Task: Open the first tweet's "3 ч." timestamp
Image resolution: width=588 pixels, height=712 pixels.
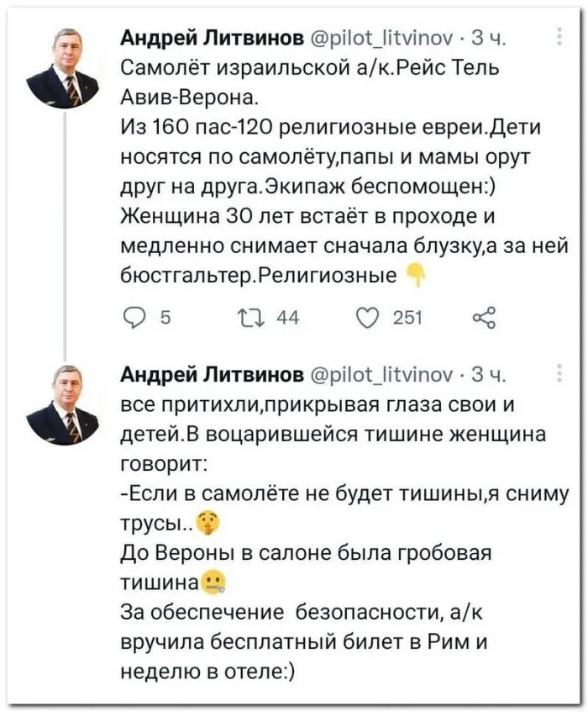Action: (487, 37)
